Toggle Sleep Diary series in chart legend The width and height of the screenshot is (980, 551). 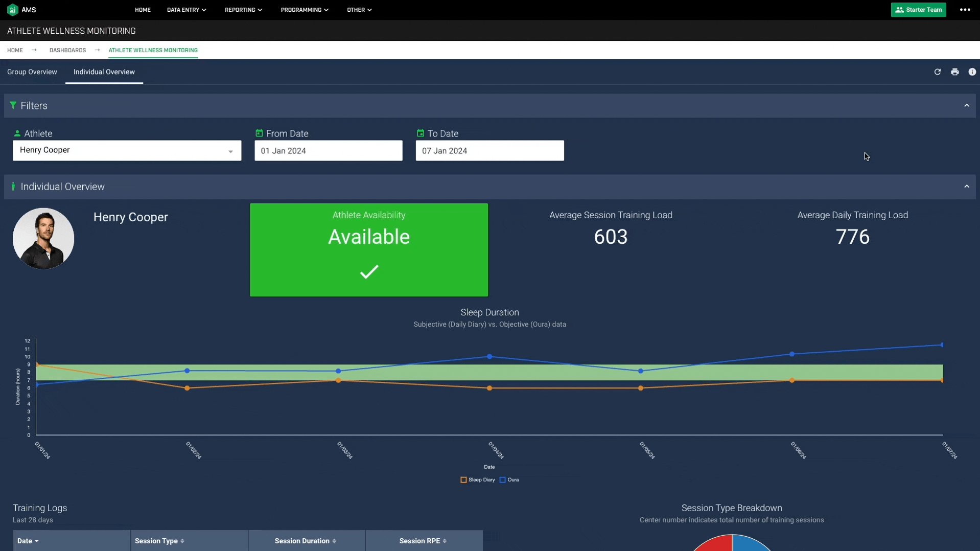(x=477, y=480)
